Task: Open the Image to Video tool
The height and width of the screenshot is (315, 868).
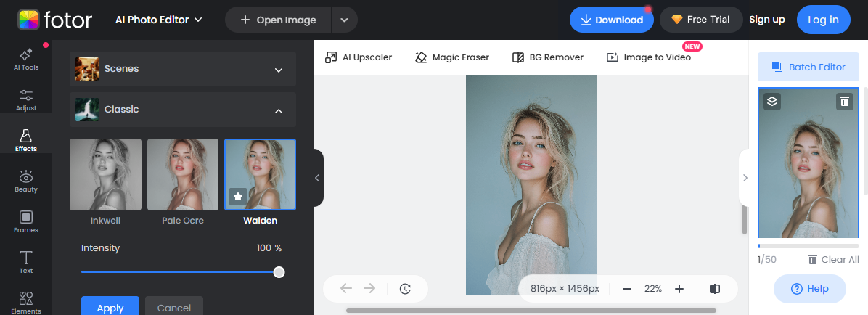Action: [649, 57]
